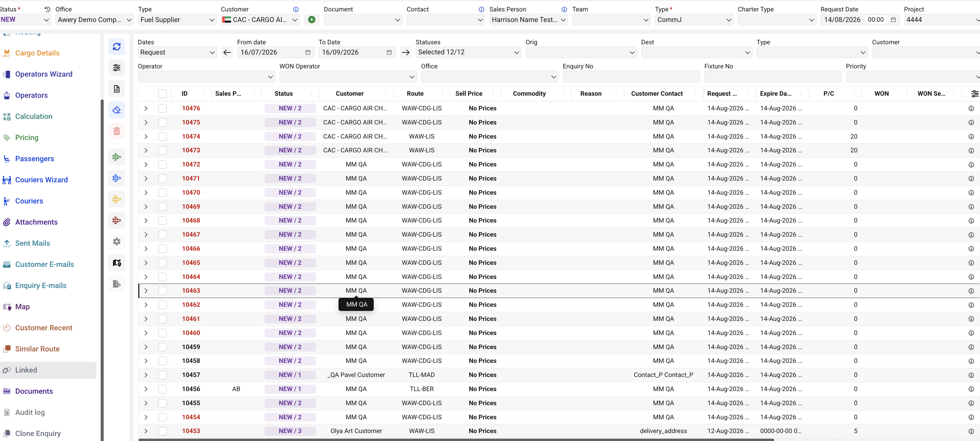Click info icon on row 10476
980x441 pixels.
pos(971,108)
